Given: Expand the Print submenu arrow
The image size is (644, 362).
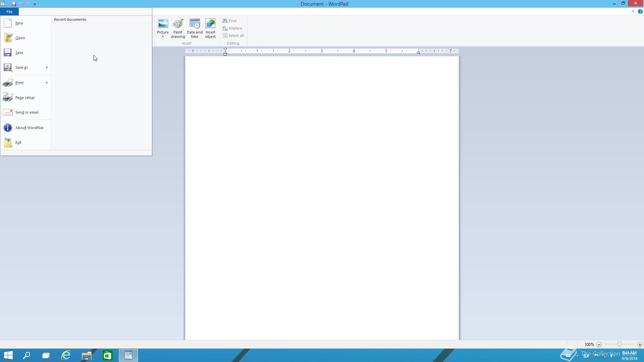Looking at the screenshot, I should click(47, 83).
